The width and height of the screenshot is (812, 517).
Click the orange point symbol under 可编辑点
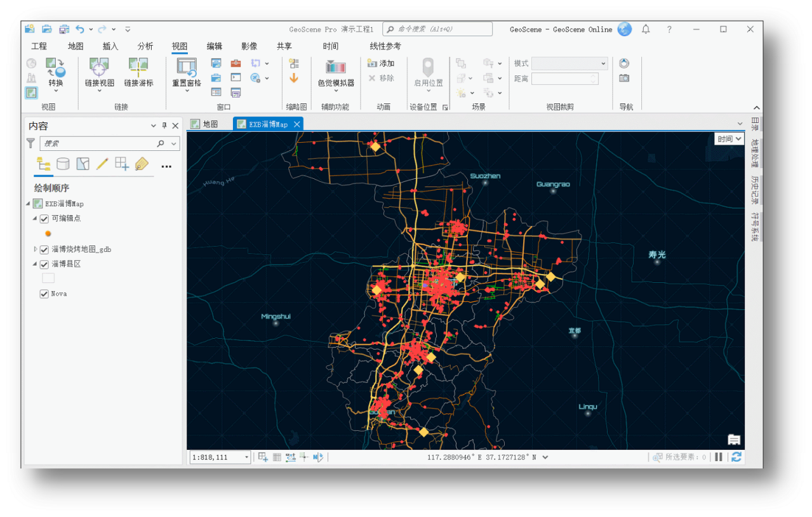tap(48, 233)
